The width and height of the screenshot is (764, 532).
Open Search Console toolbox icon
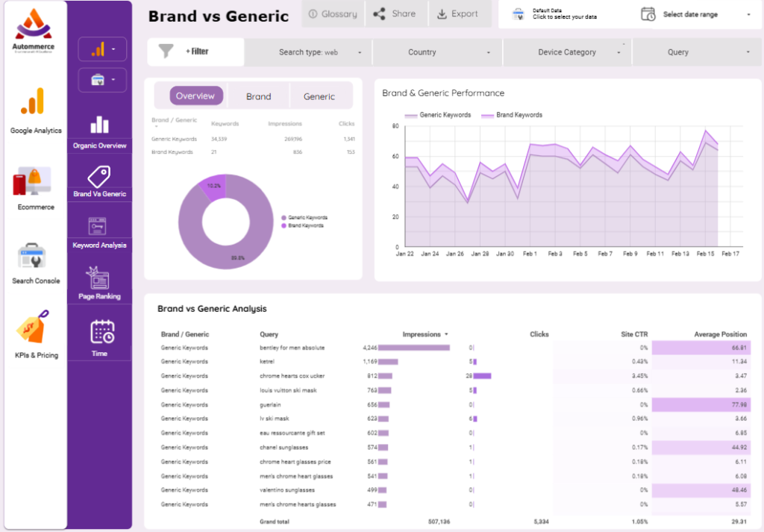(31, 256)
